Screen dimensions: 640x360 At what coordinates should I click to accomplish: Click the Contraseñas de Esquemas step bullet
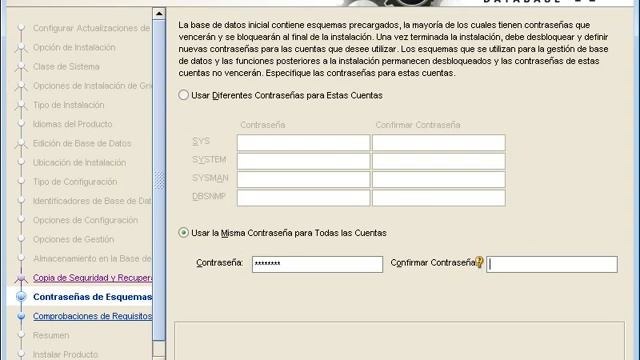click(21, 297)
